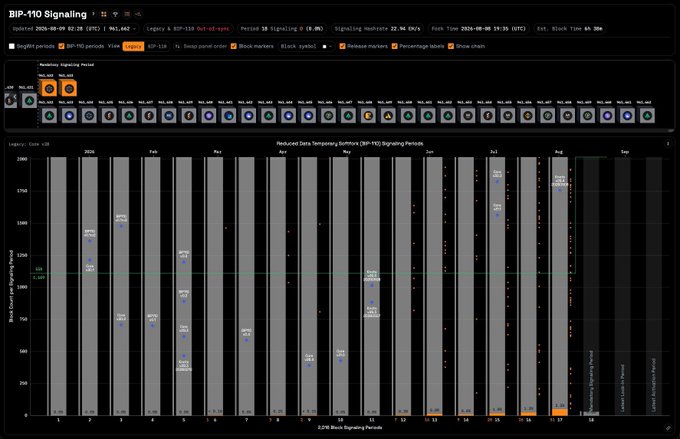
Task: Click the Signaling Hashrate 22.94 EH/s pill
Action: point(377,29)
